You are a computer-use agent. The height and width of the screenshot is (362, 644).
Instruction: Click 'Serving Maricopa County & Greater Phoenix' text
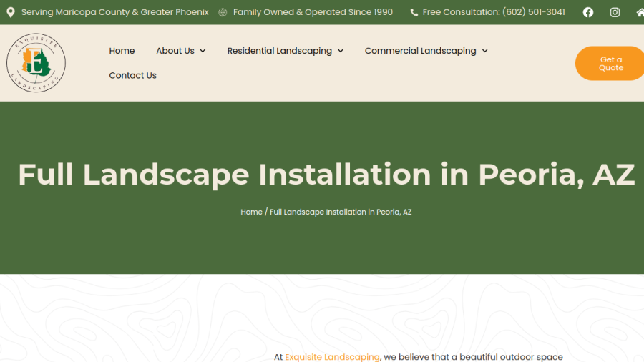tap(115, 12)
